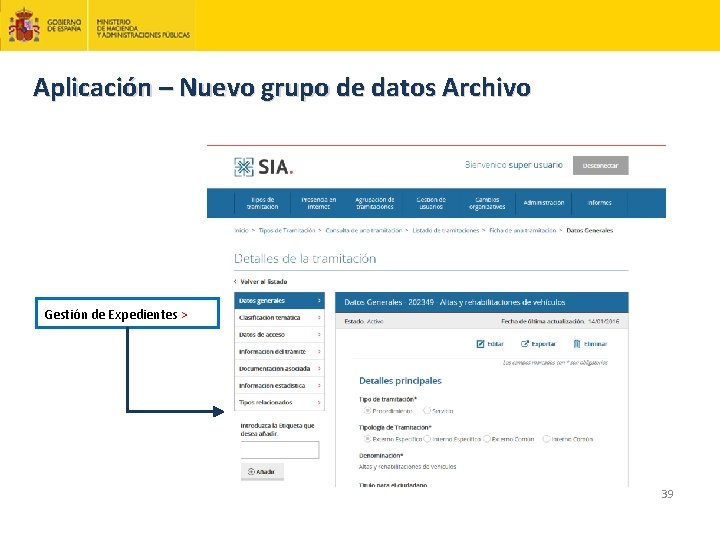The width and height of the screenshot is (720, 540).
Task: Select the Servicio radio button
Action: pos(427,411)
